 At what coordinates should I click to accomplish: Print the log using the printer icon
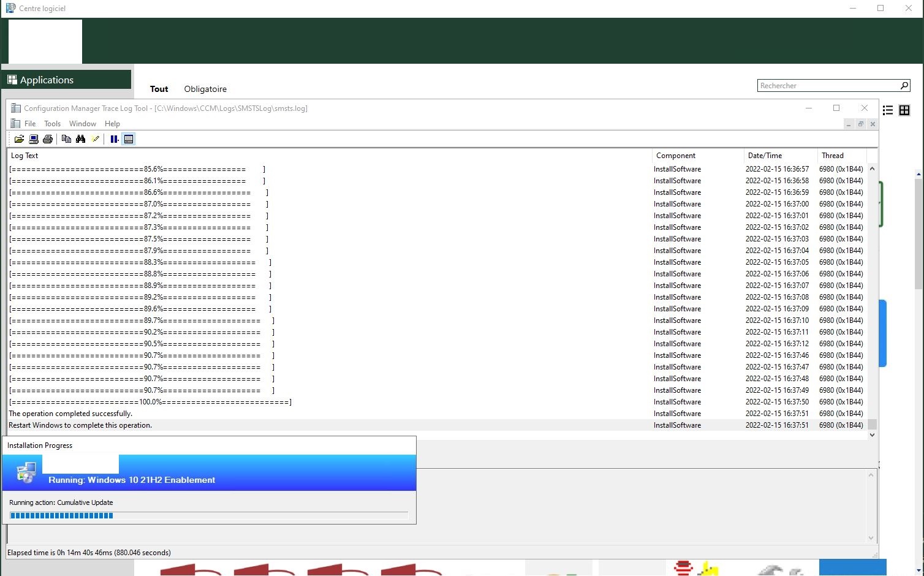point(48,139)
